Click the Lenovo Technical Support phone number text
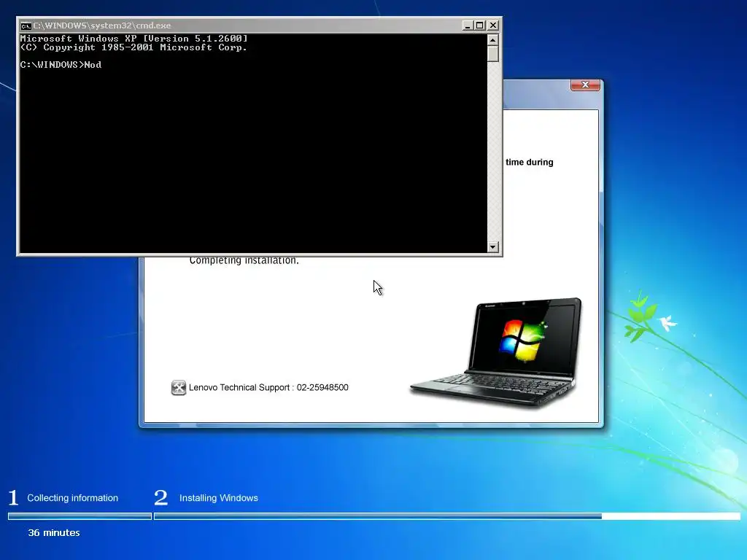This screenshot has height=560, width=747. 322,388
